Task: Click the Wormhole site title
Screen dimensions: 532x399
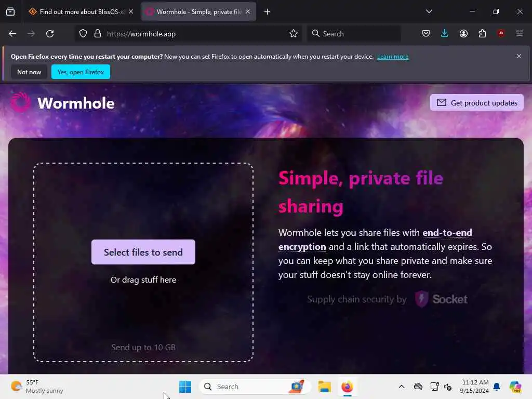Action: [x=76, y=103]
